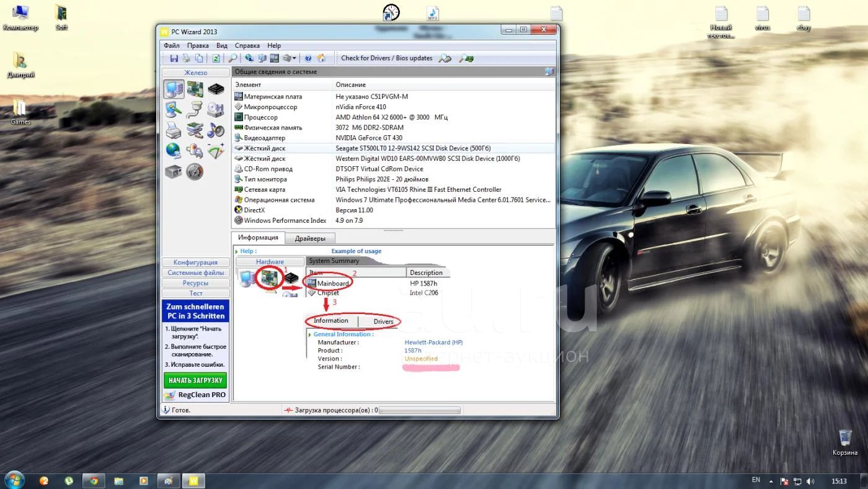This screenshot has width=868, height=489.
Task: Expand the Ресурсы sidebar section
Action: pos(195,283)
